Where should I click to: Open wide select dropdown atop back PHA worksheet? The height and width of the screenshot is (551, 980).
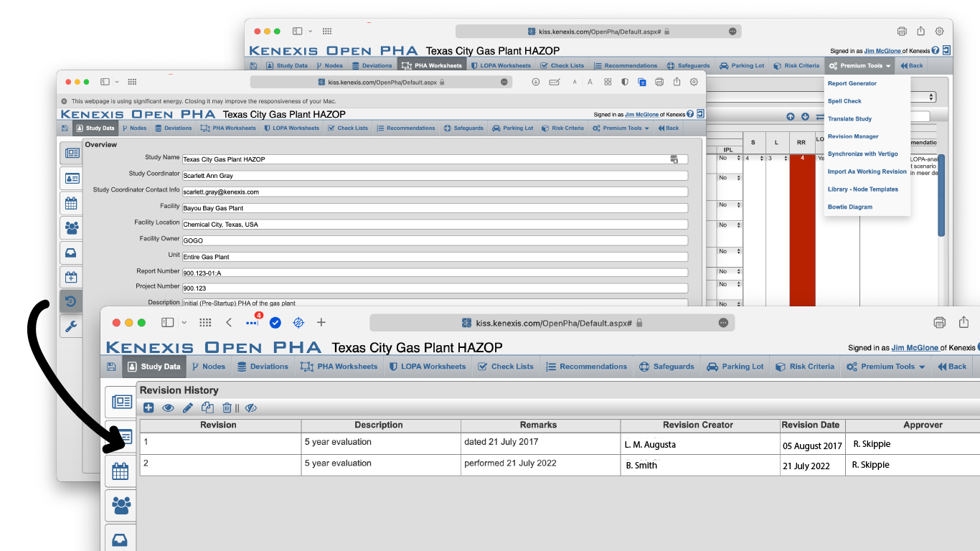click(823, 97)
